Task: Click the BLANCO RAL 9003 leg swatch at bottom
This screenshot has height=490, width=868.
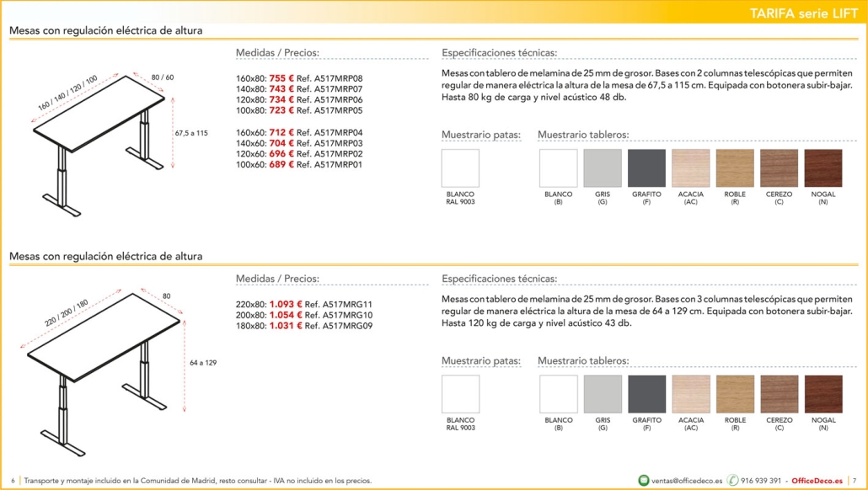Action: pyautogui.click(x=461, y=394)
